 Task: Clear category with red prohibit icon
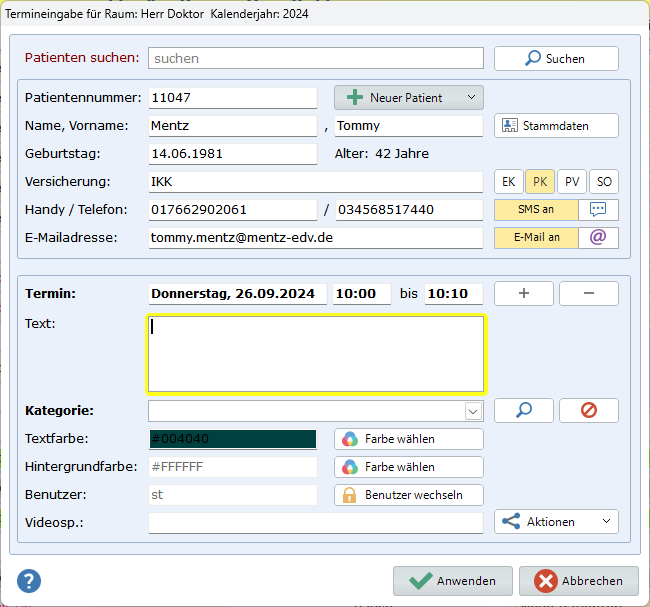tap(588, 411)
